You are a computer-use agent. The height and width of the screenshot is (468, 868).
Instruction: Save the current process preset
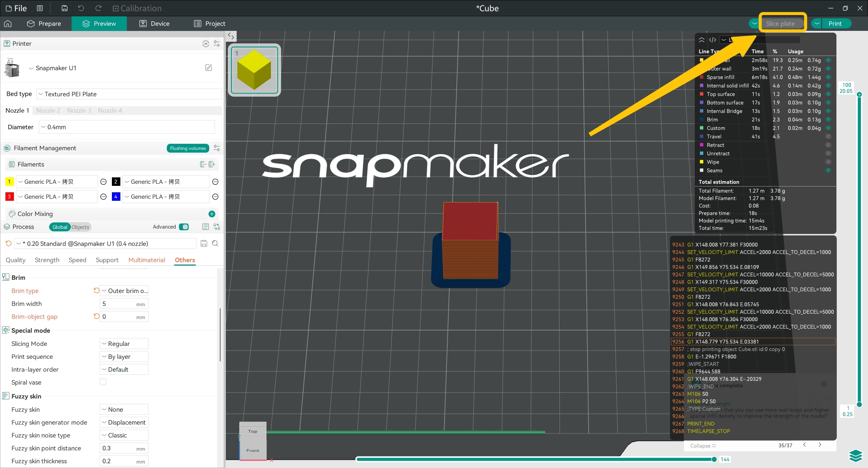tap(204, 243)
